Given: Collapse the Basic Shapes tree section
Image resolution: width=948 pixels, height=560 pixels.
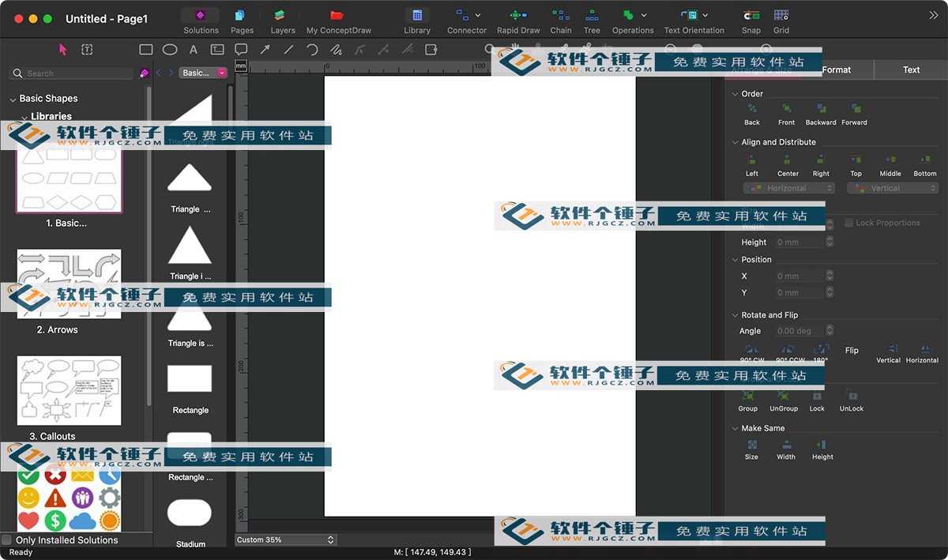Looking at the screenshot, I should pyautogui.click(x=13, y=100).
